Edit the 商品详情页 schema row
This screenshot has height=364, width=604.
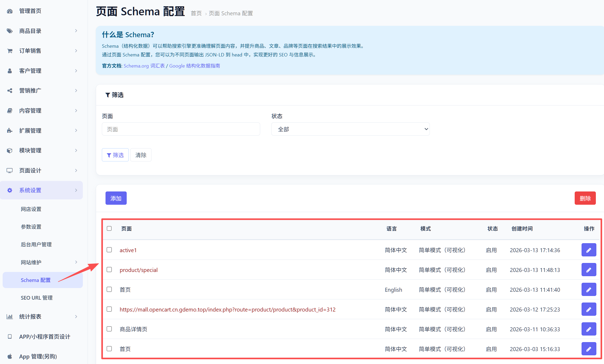pos(589,329)
